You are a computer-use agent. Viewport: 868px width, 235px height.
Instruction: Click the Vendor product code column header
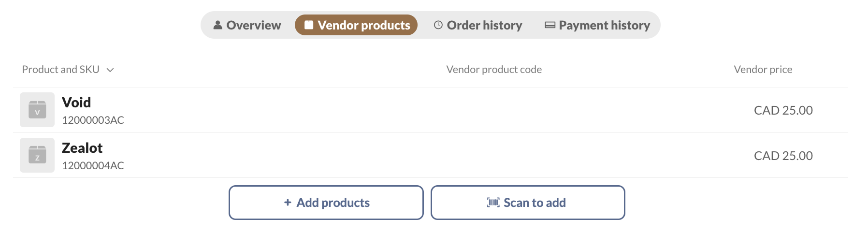[x=494, y=70]
